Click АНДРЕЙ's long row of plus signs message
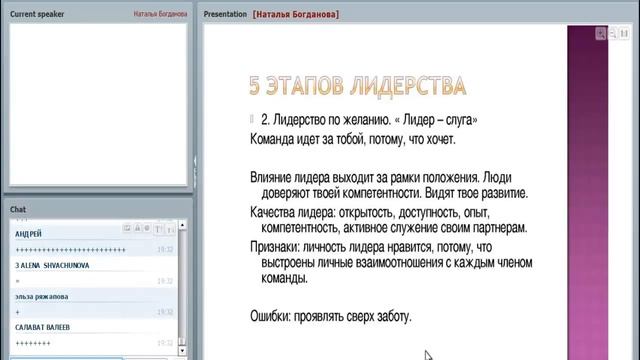 tap(71, 250)
